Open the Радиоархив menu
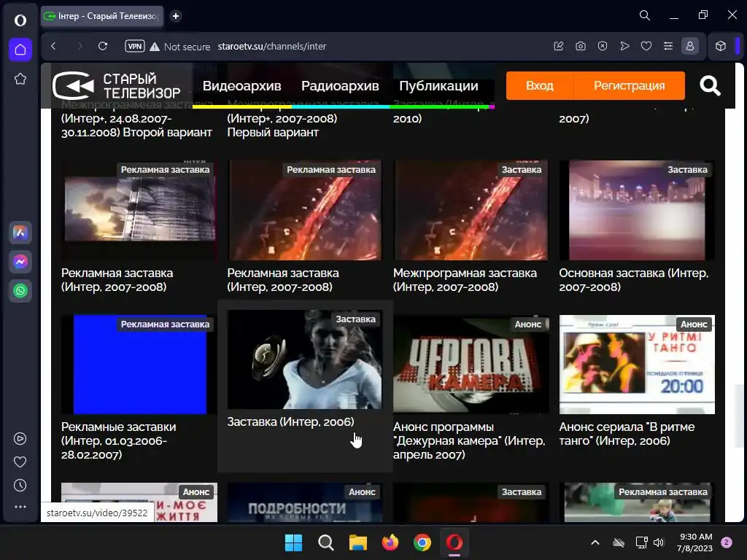The image size is (747, 560). coord(340,86)
